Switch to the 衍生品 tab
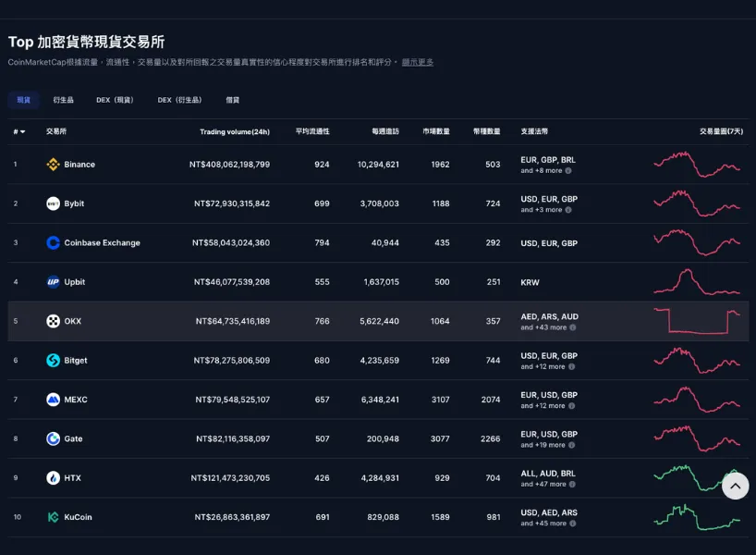 pos(63,100)
